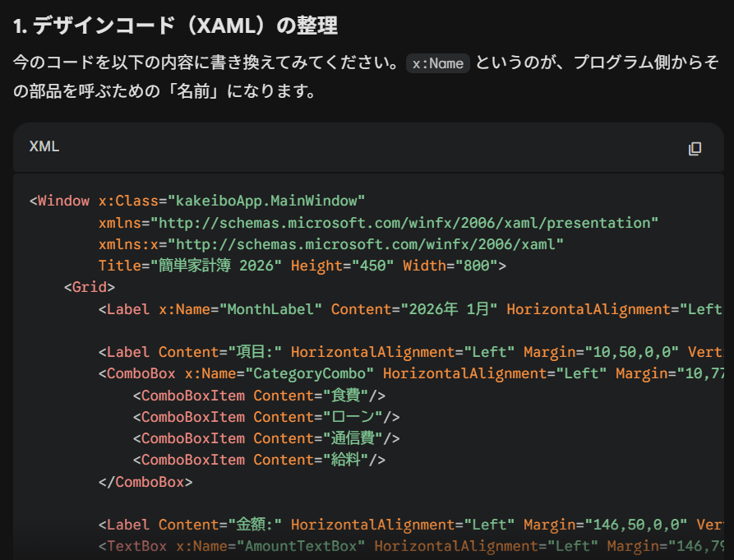Viewport: 734px width, 560px height.
Task: Click the copy code icon
Action: (695, 148)
